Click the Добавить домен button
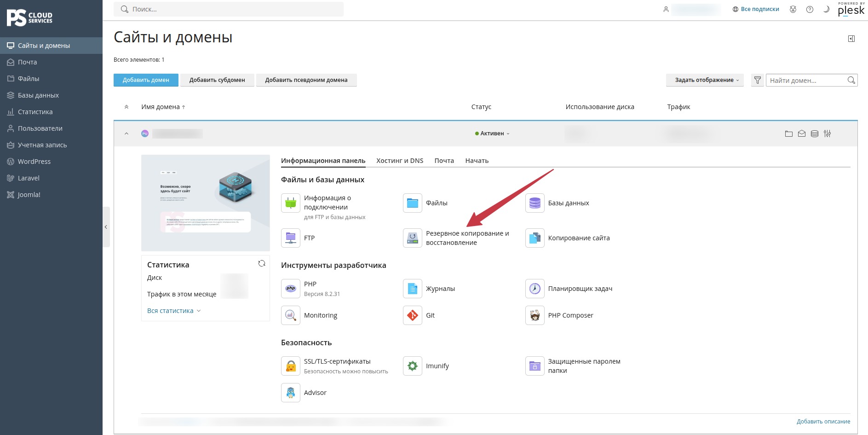The image size is (868, 435). coord(146,80)
